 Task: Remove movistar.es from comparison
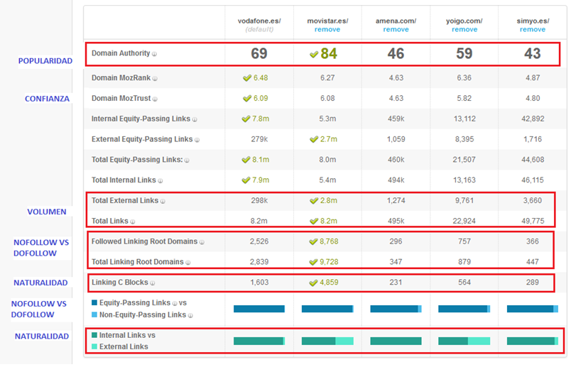pos(327,30)
